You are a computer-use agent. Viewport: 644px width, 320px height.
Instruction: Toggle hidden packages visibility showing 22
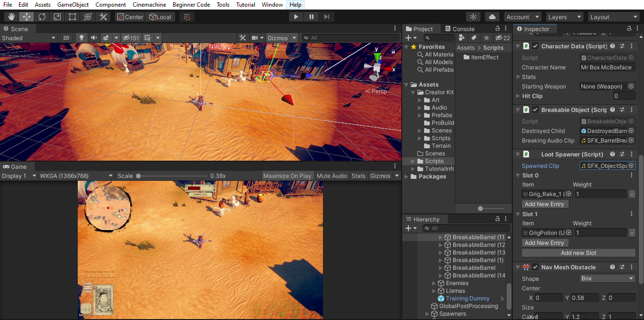coord(502,38)
